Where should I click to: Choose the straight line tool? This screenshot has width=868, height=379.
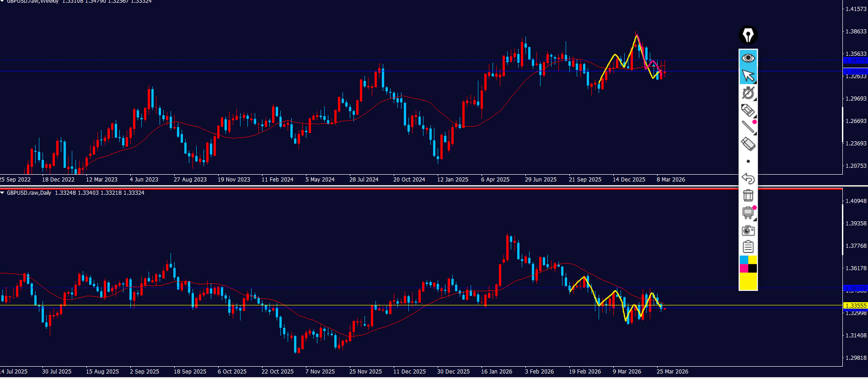coord(748,127)
